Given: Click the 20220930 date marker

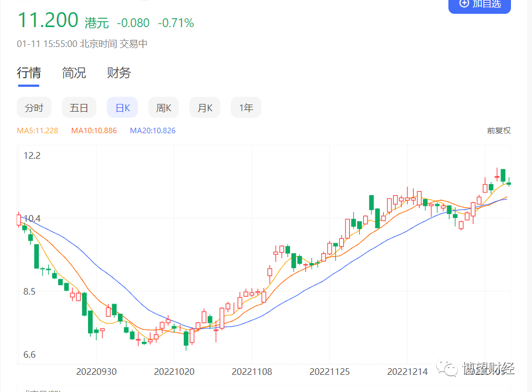Looking at the screenshot, I should [96, 372].
